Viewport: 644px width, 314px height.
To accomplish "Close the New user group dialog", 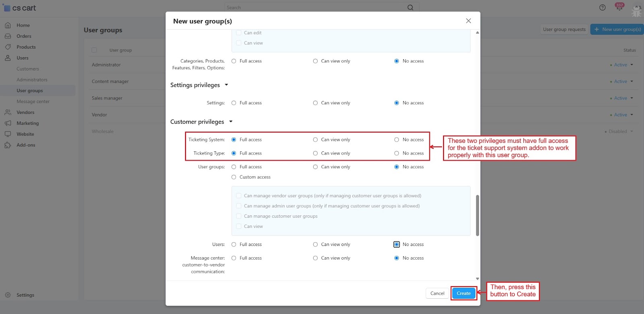I will click(468, 21).
